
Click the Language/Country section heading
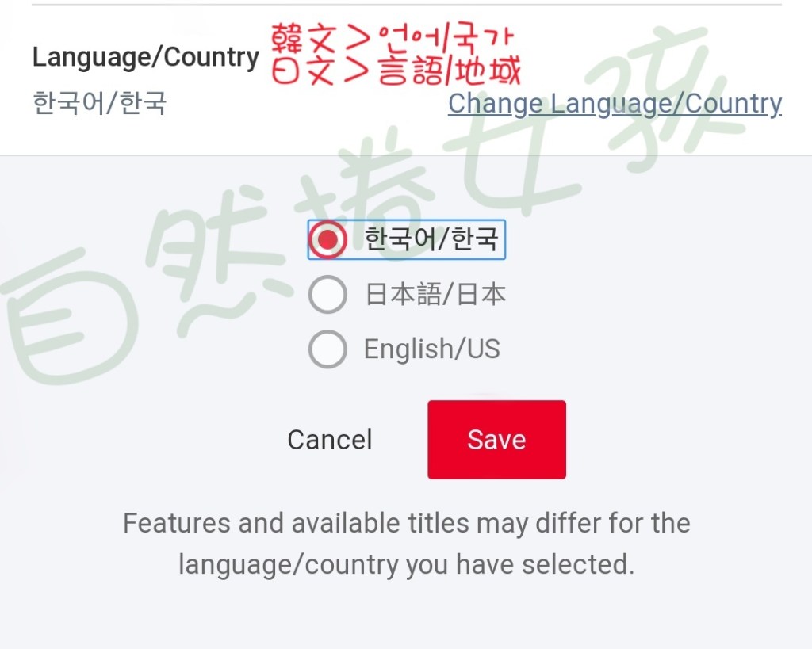tap(146, 57)
